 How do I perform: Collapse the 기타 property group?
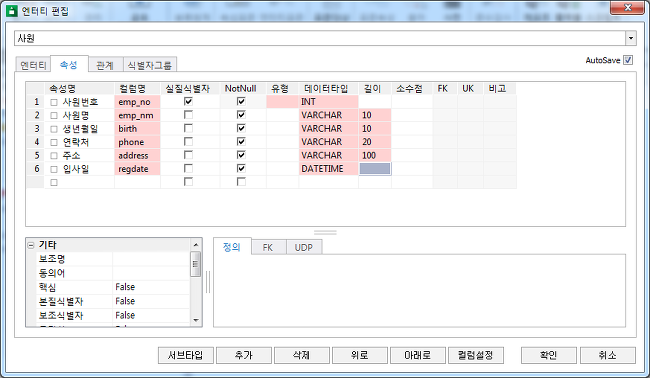(x=31, y=245)
